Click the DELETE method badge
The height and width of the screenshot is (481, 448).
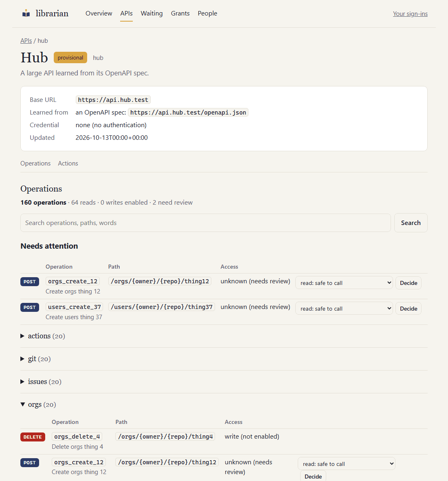pyautogui.click(x=33, y=437)
